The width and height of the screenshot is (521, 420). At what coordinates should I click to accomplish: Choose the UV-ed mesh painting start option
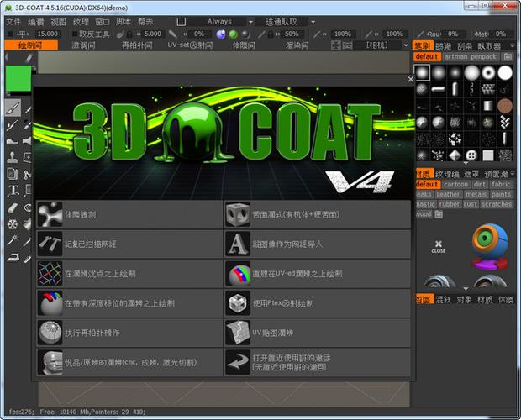tap(318, 274)
